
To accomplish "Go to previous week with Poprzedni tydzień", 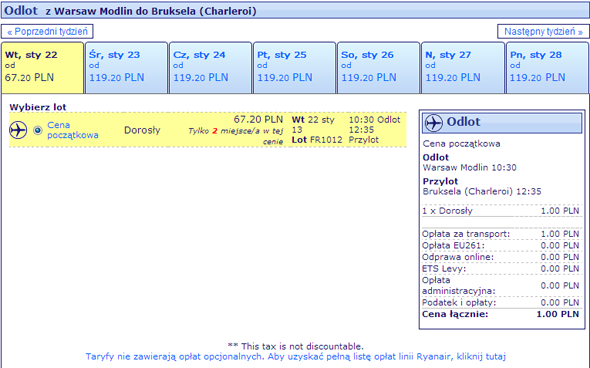I will pos(47,32).
